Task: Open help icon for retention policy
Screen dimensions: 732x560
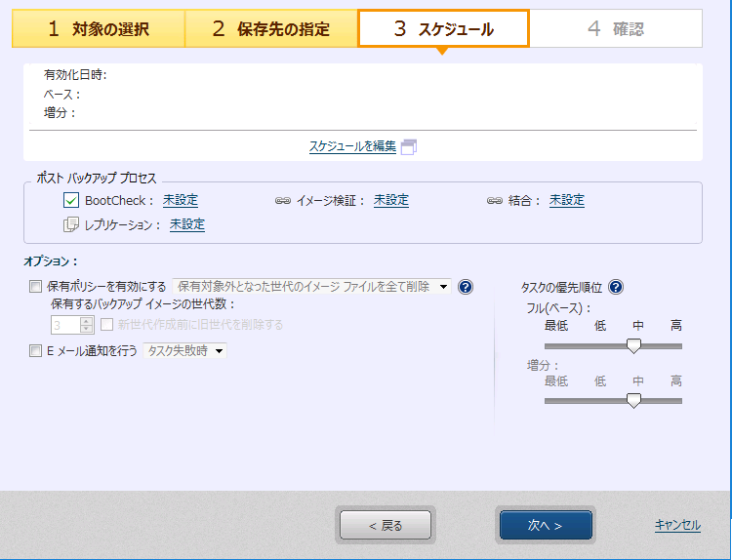Action: coord(466,287)
